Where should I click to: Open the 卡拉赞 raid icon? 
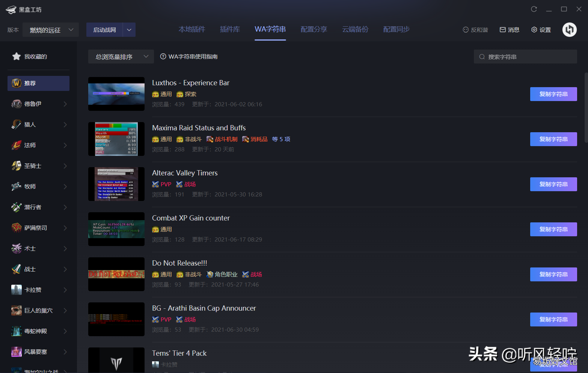pyautogui.click(x=17, y=290)
